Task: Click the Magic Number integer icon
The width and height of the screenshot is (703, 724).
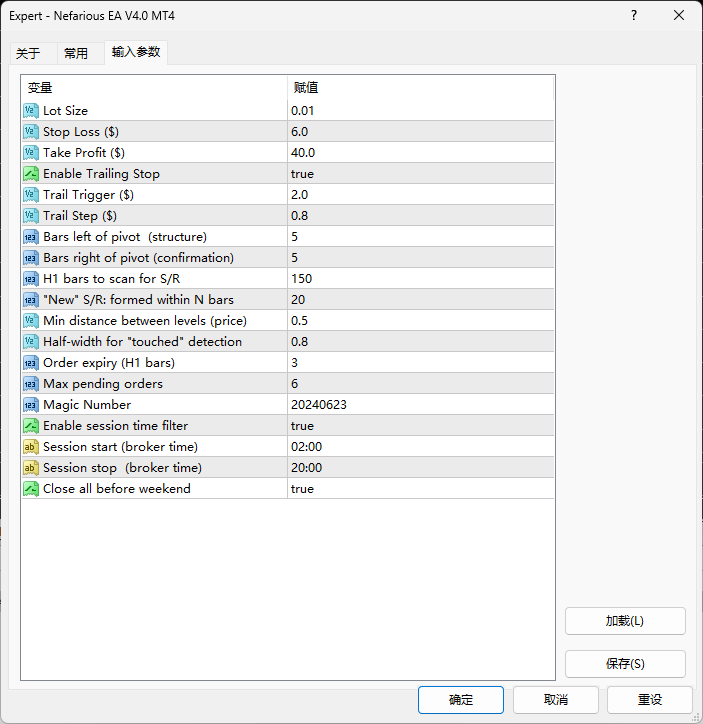Action: [30, 405]
